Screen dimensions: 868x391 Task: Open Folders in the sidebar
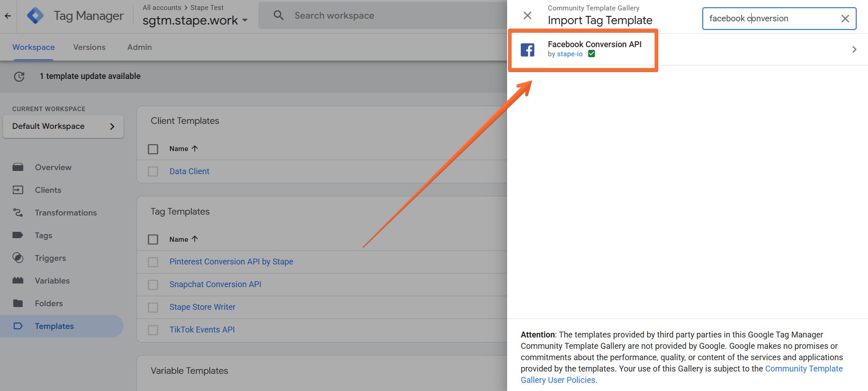[x=49, y=303]
